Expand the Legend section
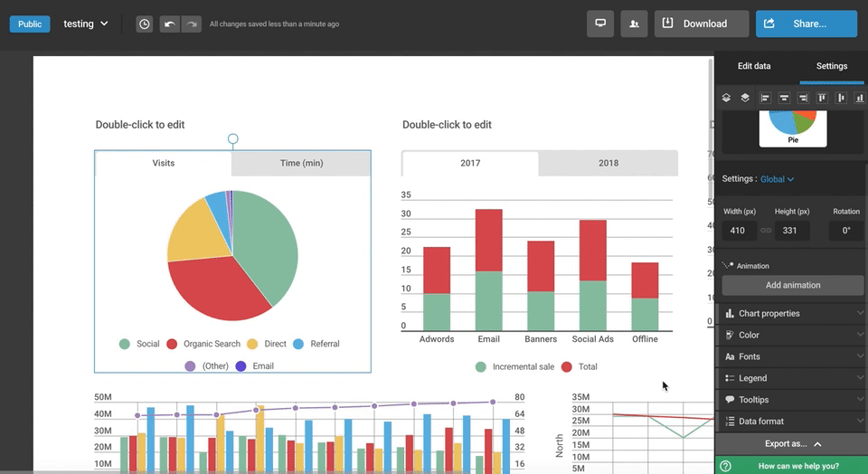Image resolution: width=868 pixels, height=474 pixels. pyautogui.click(x=793, y=378)
